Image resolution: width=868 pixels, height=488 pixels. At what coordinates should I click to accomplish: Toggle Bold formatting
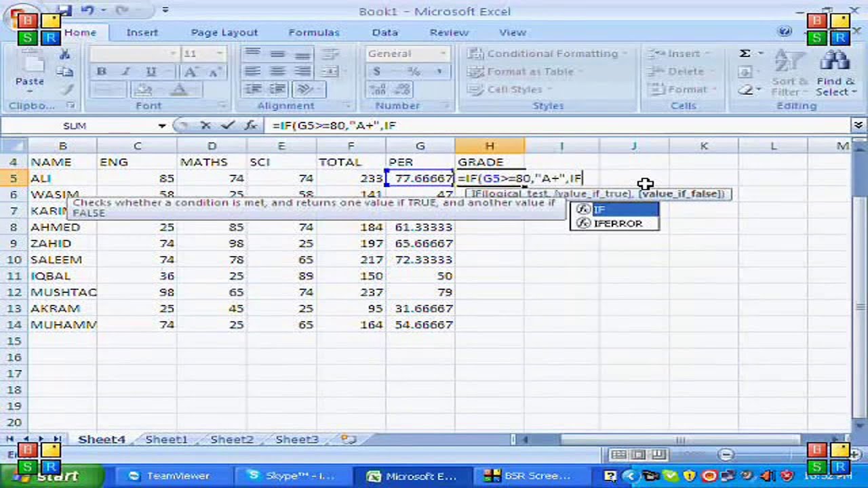102,72
